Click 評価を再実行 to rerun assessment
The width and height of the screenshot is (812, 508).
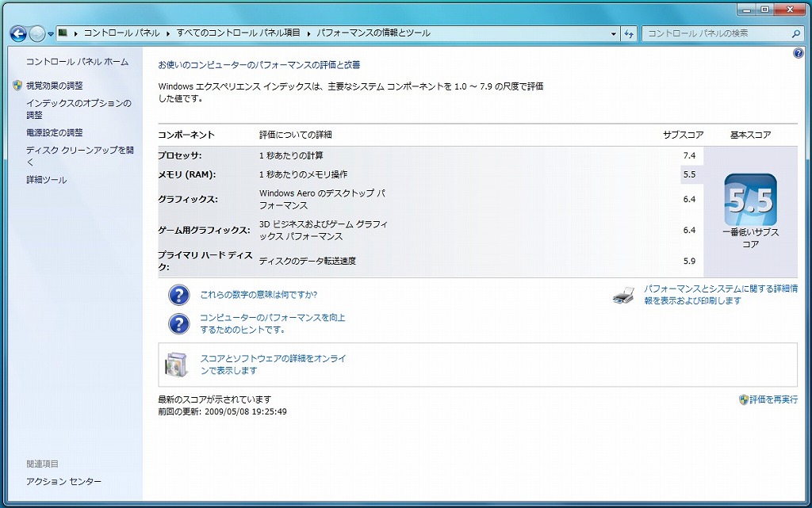[x=773, y=399]
